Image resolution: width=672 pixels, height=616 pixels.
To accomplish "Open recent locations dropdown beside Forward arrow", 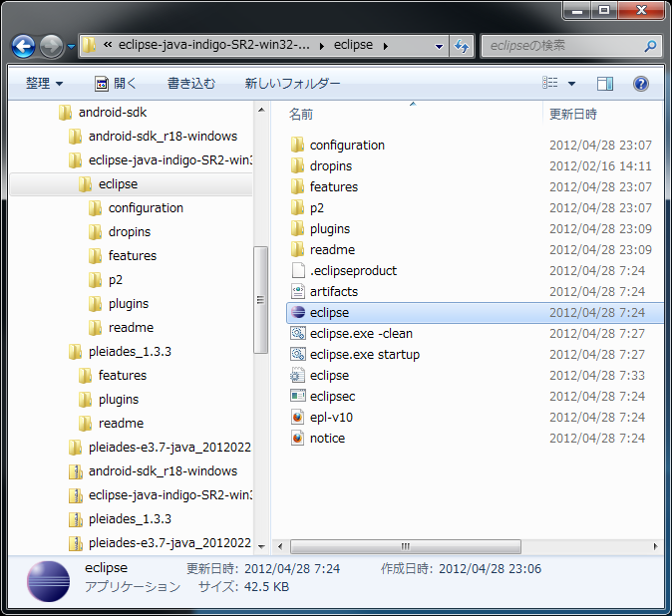I will (71, 46).
